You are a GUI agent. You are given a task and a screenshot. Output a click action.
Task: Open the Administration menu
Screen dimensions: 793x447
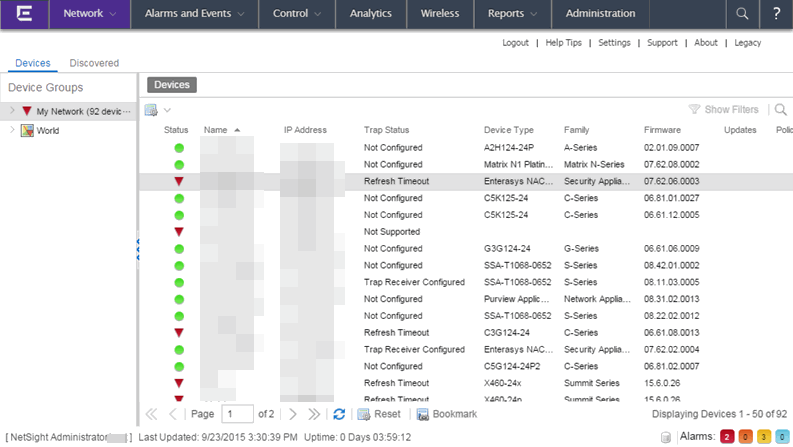(600, 14)
